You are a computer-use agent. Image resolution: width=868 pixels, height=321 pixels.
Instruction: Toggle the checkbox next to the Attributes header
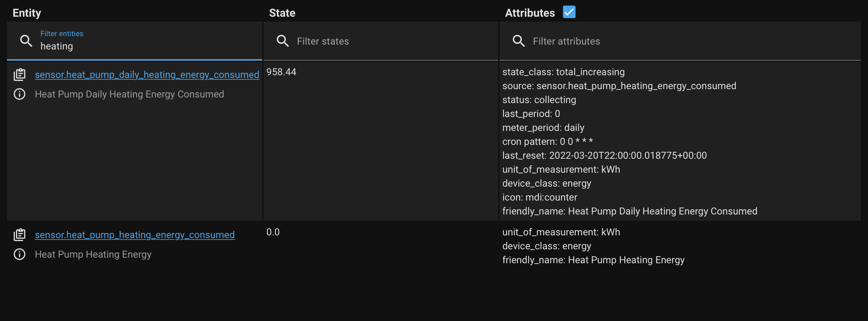[569, 12]
